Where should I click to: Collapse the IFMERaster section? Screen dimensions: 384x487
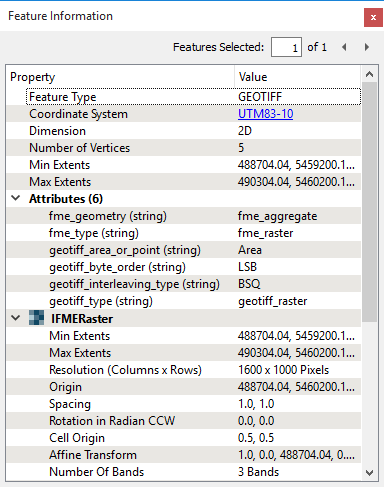pos(15,318)
